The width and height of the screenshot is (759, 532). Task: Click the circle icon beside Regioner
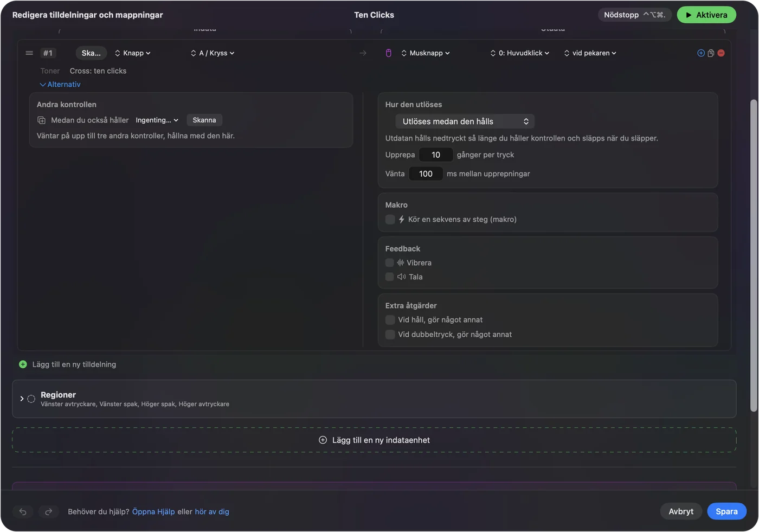(x=31, y=399)
